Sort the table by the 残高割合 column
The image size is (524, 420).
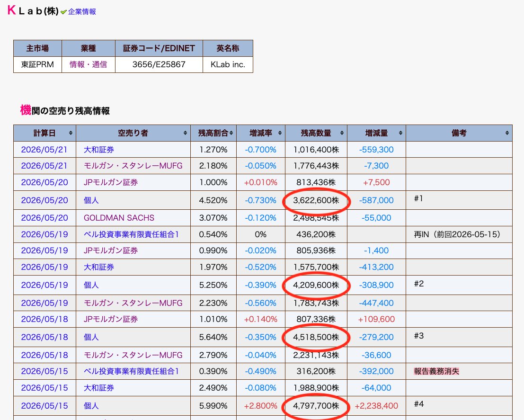point(231,133)
